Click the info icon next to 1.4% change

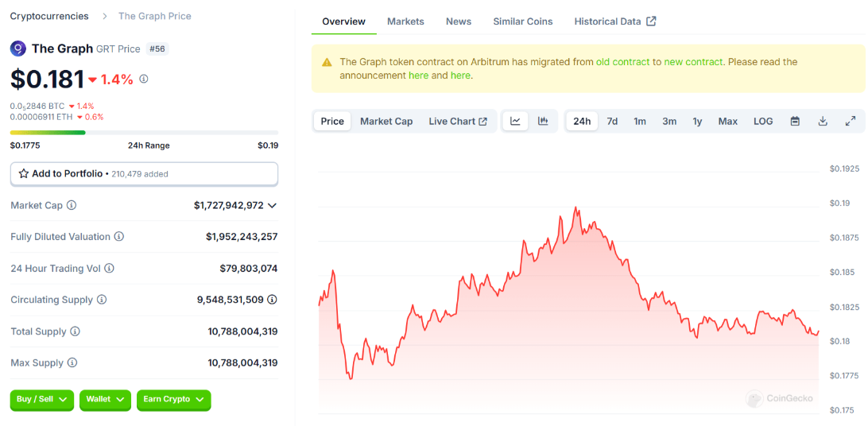point(143,79)
